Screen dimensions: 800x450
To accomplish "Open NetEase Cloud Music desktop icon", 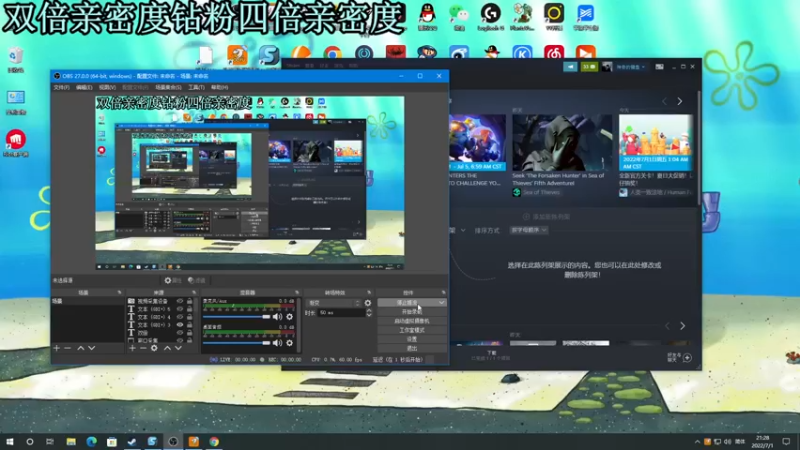I will click(x=554, y=53).
